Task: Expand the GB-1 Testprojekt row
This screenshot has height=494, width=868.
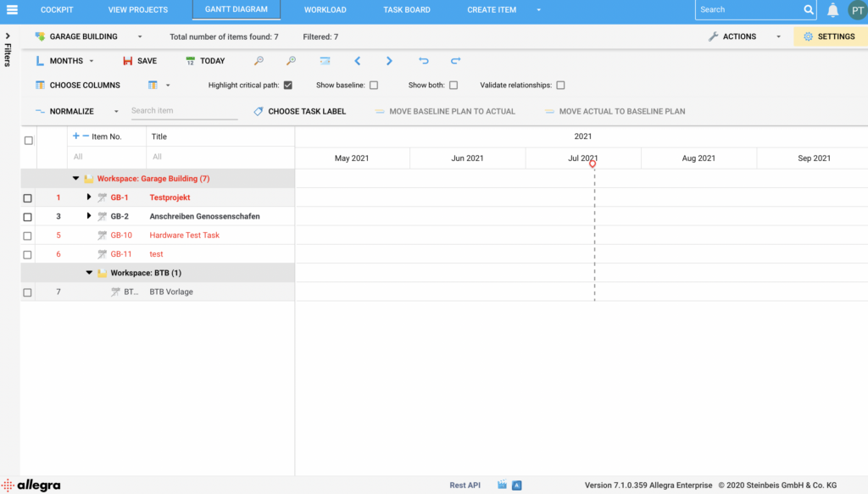Action: 89,197
